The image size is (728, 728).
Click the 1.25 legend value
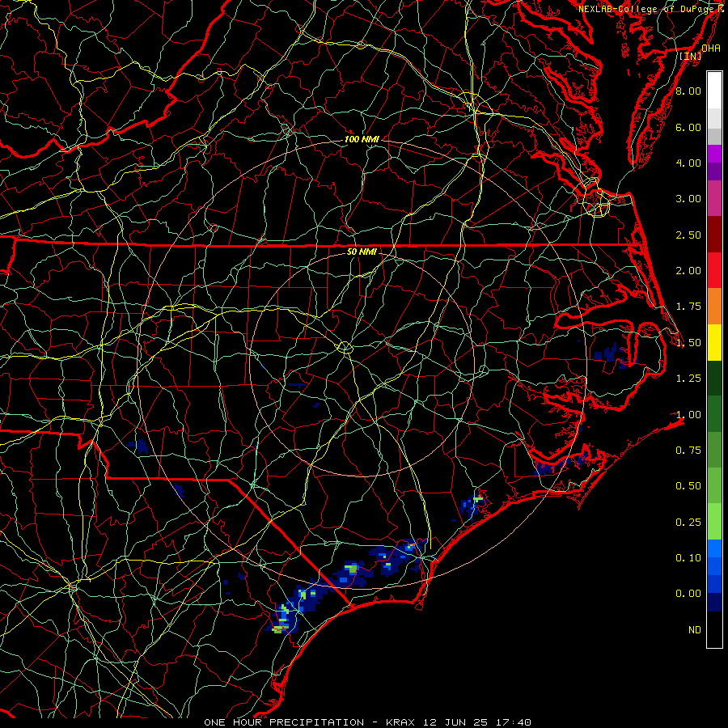688,379
